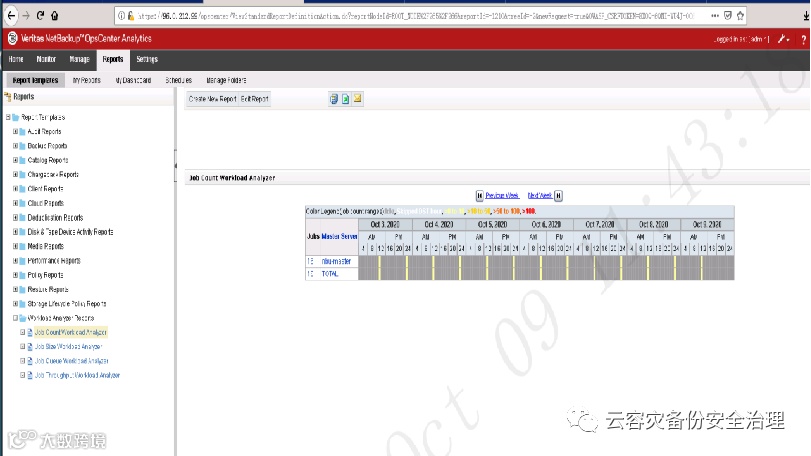
Task: Select Performance Reports in the tree
Action: [54, 261]
